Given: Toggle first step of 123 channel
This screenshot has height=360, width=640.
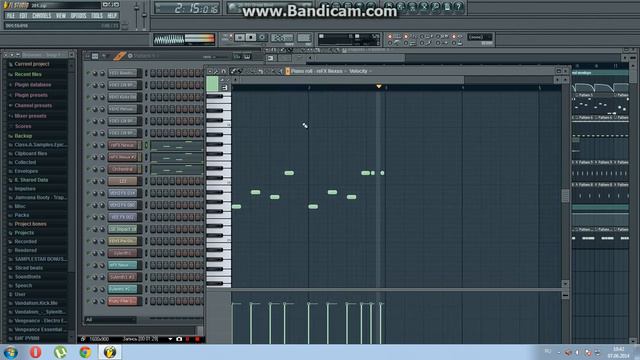Looking at the screenshot, I should 153,181.
